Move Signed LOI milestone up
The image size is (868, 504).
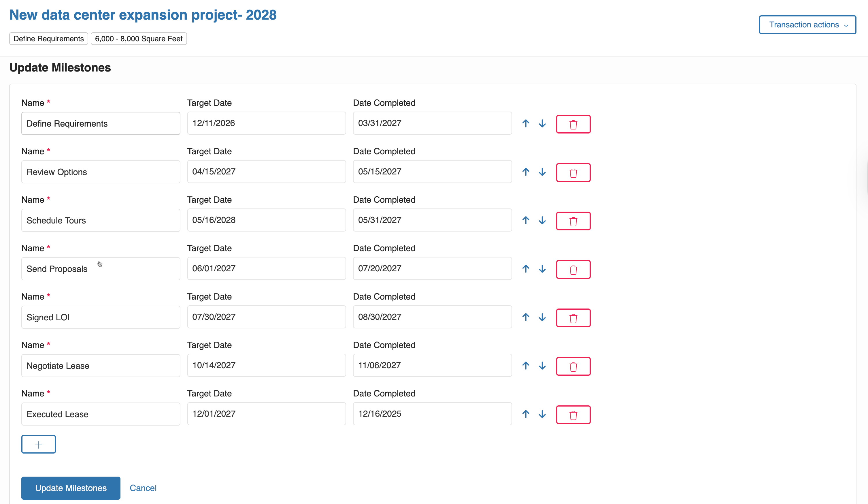526,317
